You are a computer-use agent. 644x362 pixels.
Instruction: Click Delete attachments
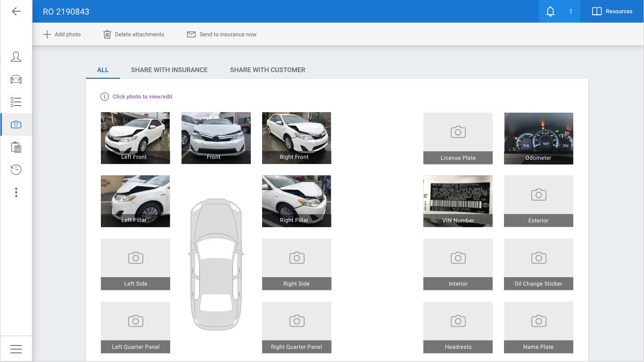click(x=134, y=34)
